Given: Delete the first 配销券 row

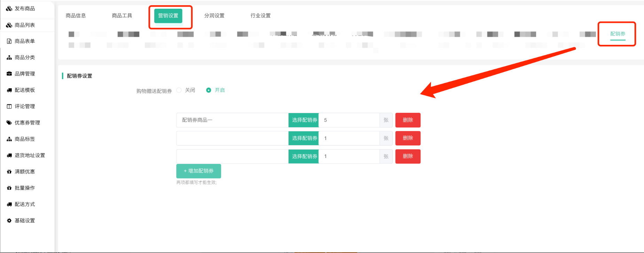Looking at the screenshot, I should (x=408, y=120).
